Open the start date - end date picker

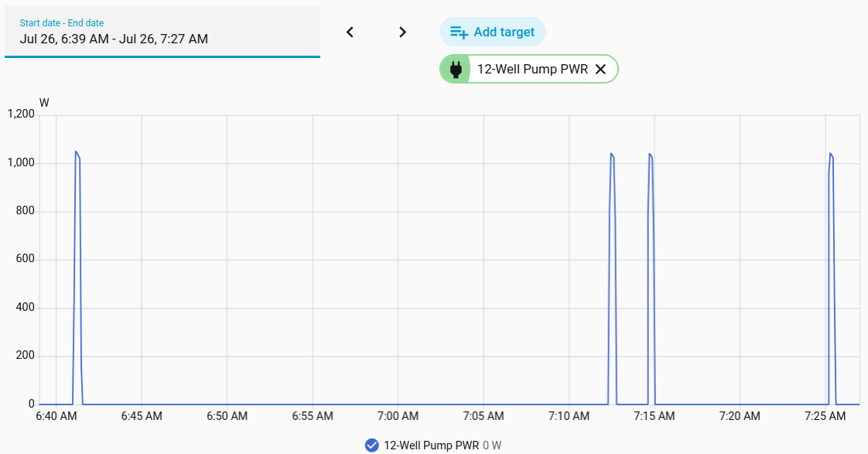(162, 32)
